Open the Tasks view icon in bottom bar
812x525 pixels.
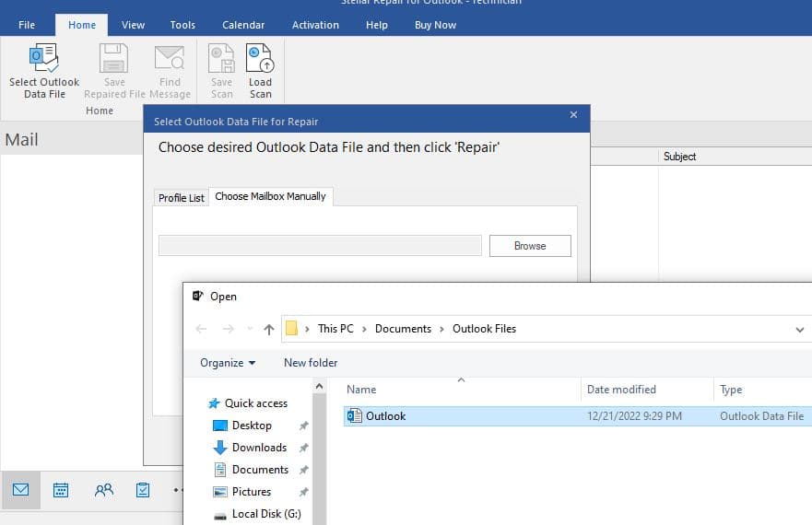pos(143,490)
